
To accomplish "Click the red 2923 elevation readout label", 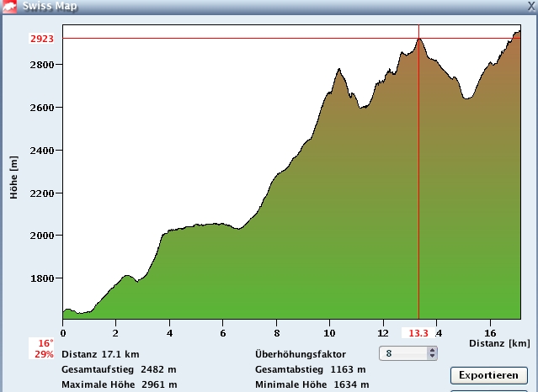I will pyautogui.click(x=42, y=39).
